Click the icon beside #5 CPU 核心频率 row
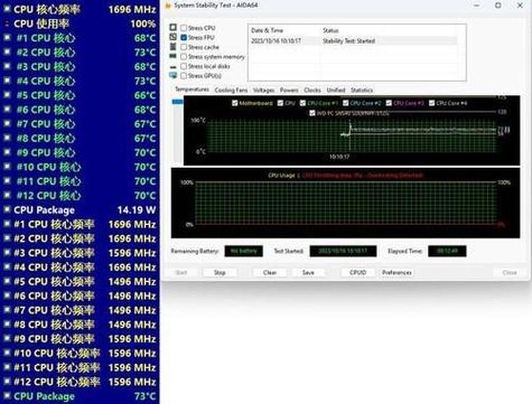Screen dimensions: 532x404 point(7,281)
